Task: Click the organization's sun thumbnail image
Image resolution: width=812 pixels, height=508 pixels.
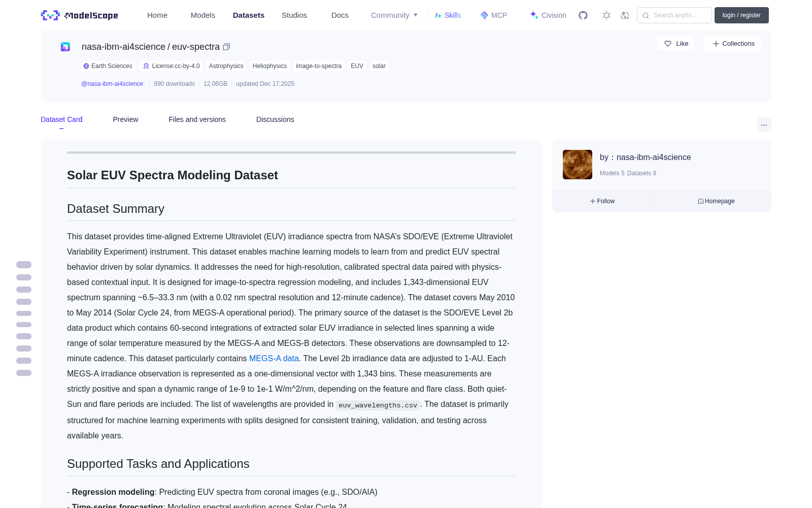Action: pyautogui.click(x=578, y=165)
